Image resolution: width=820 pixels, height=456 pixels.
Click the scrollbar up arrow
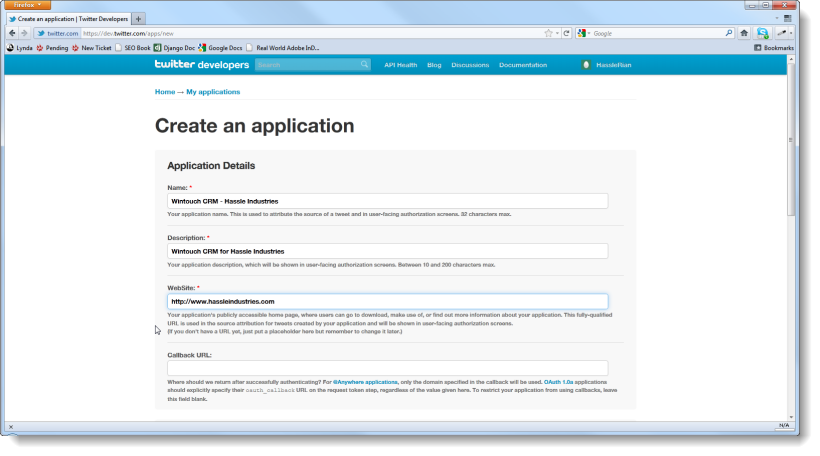click(791, 59)
